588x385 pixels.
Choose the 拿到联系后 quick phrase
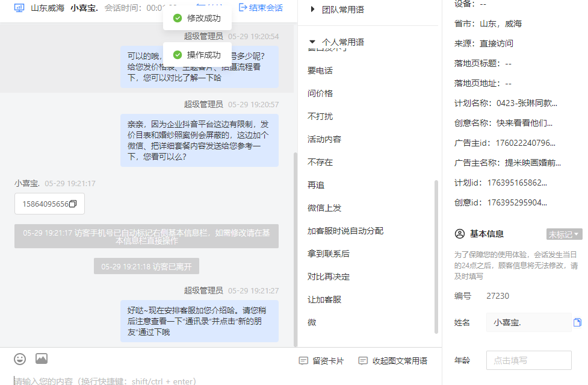tap(329, 254)
